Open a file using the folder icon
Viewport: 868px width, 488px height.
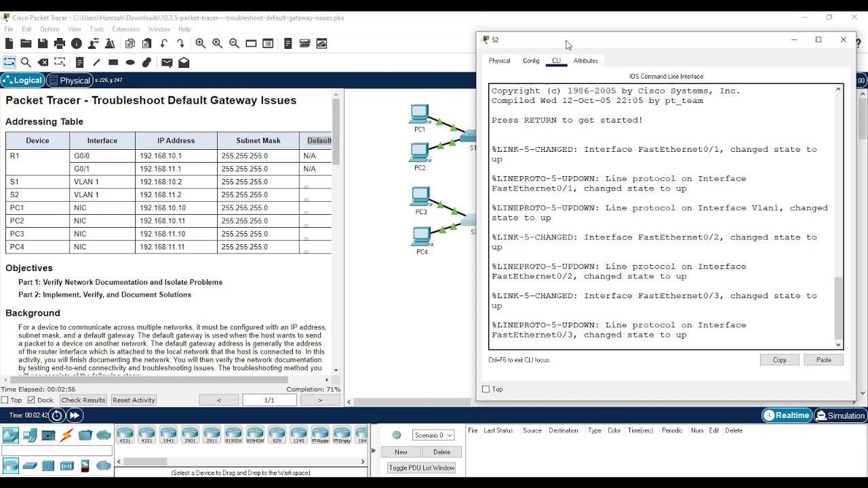click(x=26, y=43)
